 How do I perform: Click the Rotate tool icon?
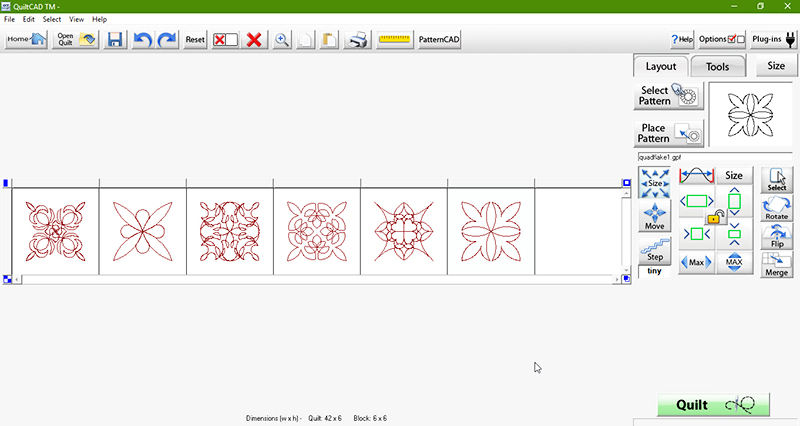click(x=776, y=209)
